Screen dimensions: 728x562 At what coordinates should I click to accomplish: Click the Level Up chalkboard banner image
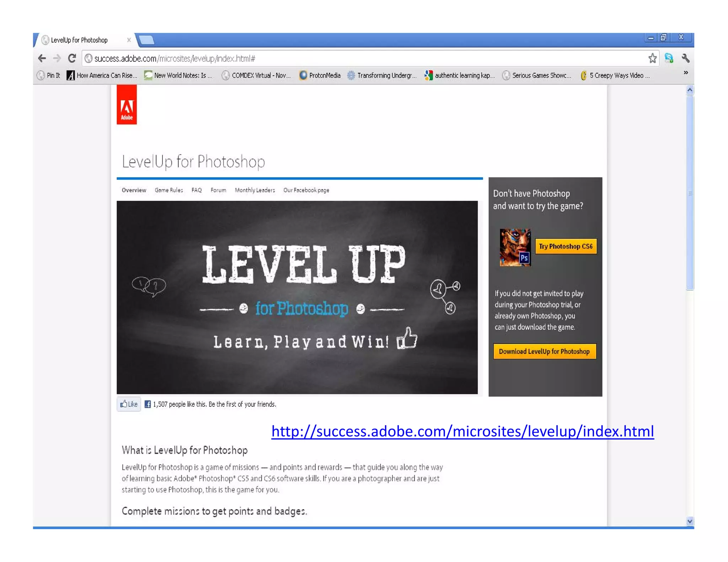coord(297,297)
